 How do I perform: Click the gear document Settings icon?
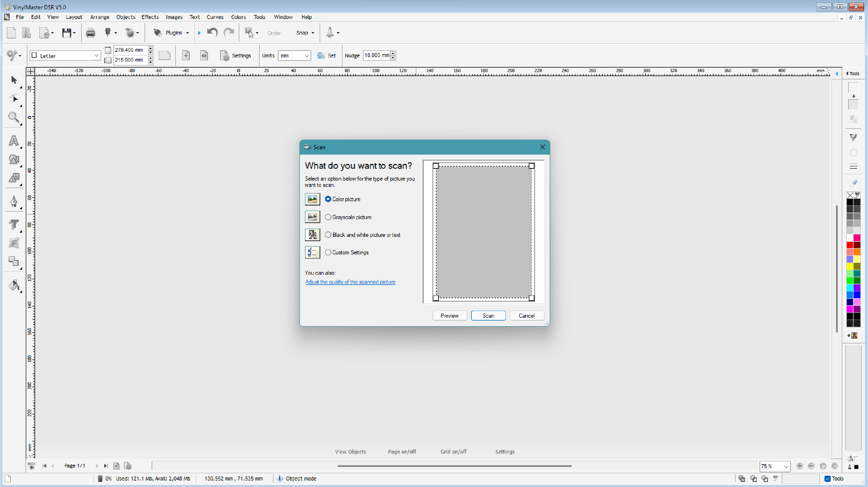[x=224, y=55]
